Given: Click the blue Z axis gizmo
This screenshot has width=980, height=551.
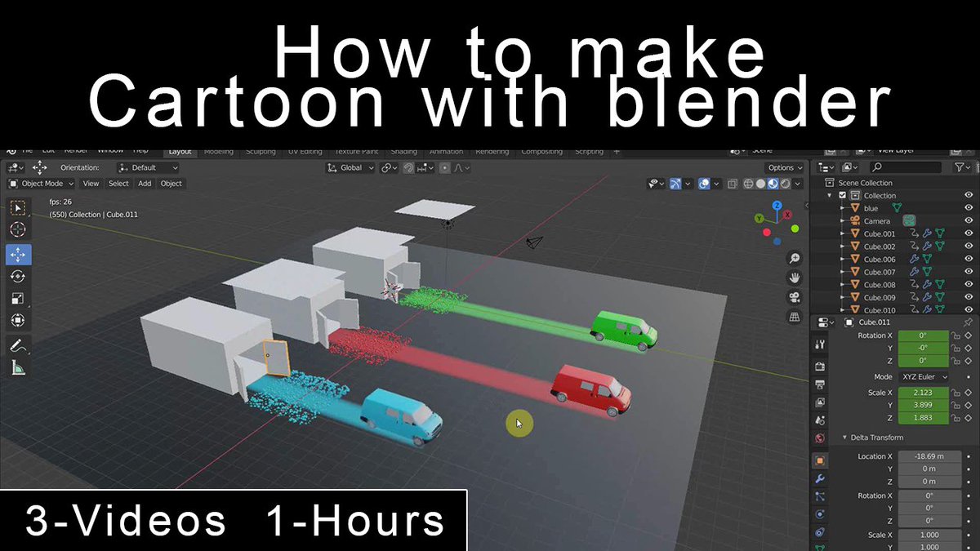Looking at the screenshot, I should (777, 206).
